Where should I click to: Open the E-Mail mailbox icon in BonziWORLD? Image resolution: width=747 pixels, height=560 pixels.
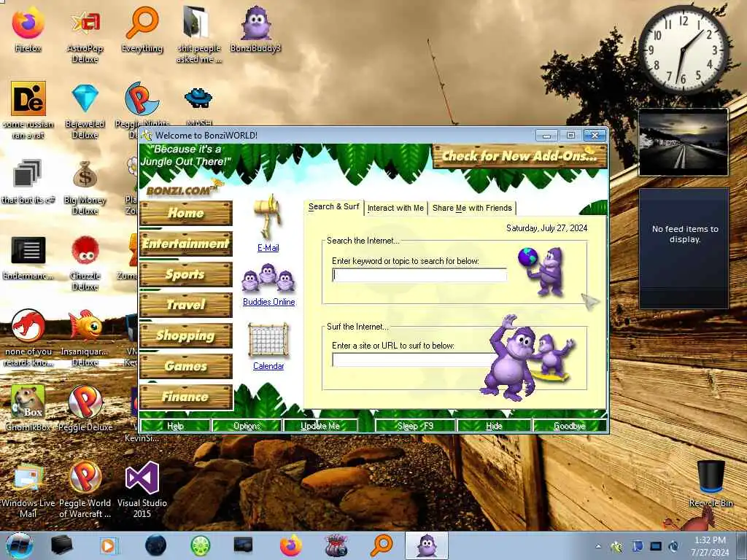click(268, 217)
